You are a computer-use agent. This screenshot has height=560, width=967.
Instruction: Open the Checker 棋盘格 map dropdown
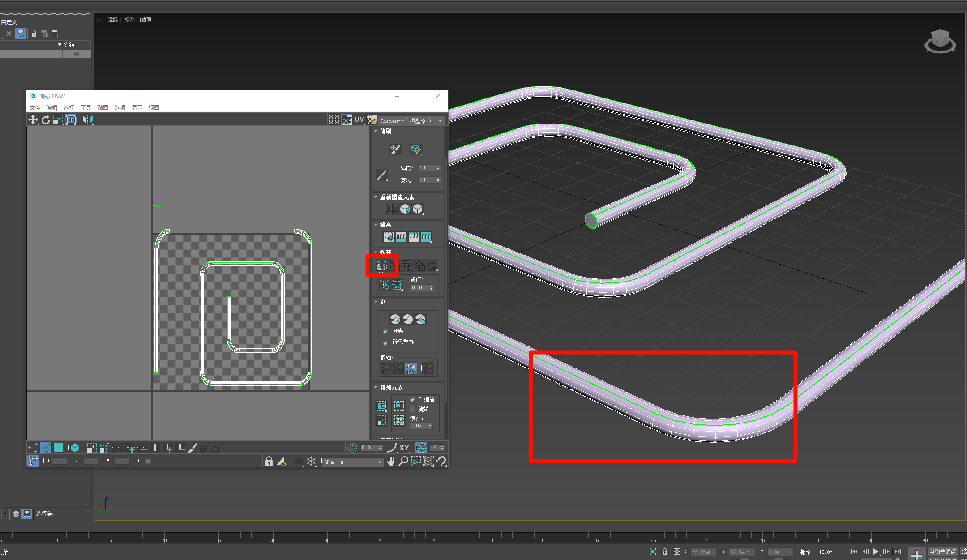(x=411, y=121)
